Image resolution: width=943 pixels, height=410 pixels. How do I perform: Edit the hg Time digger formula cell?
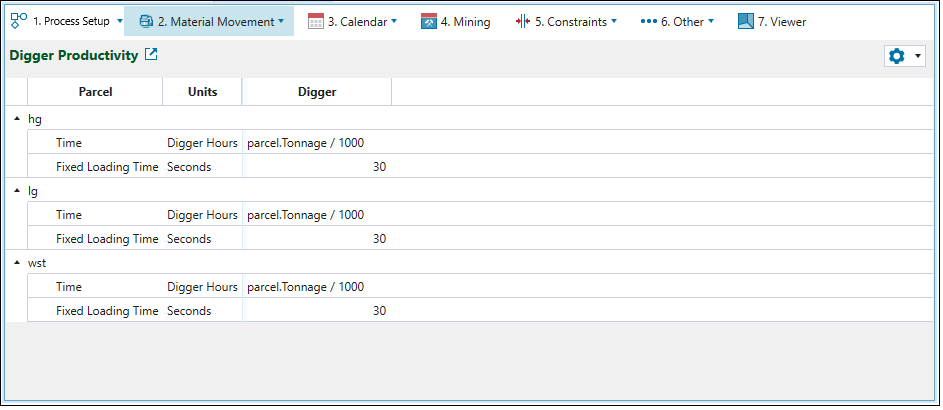[x=315, y=143]
